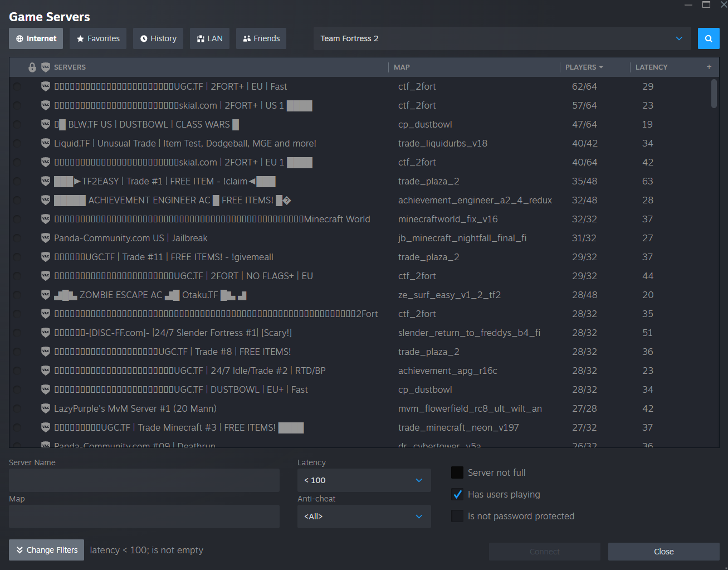
Task: Click the Close button
Action: coord(664,552)
